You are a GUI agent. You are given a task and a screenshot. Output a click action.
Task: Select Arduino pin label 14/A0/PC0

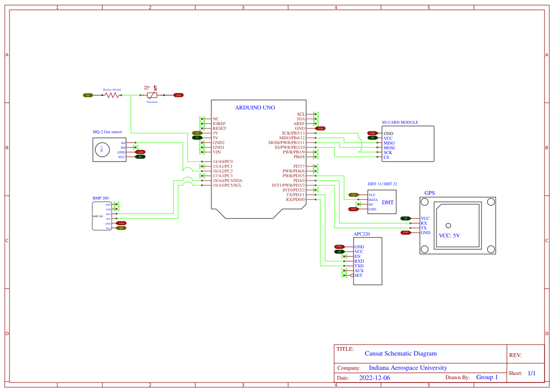223,162
